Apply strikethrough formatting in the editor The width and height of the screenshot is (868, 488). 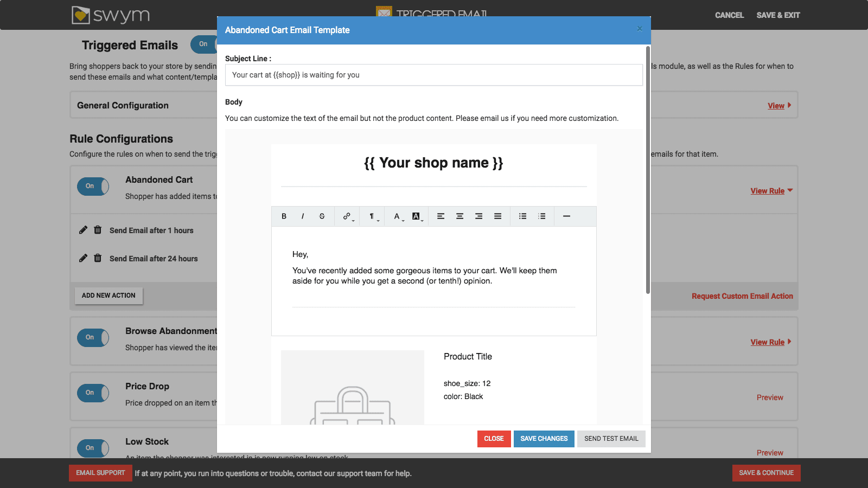tap(322, 216)
